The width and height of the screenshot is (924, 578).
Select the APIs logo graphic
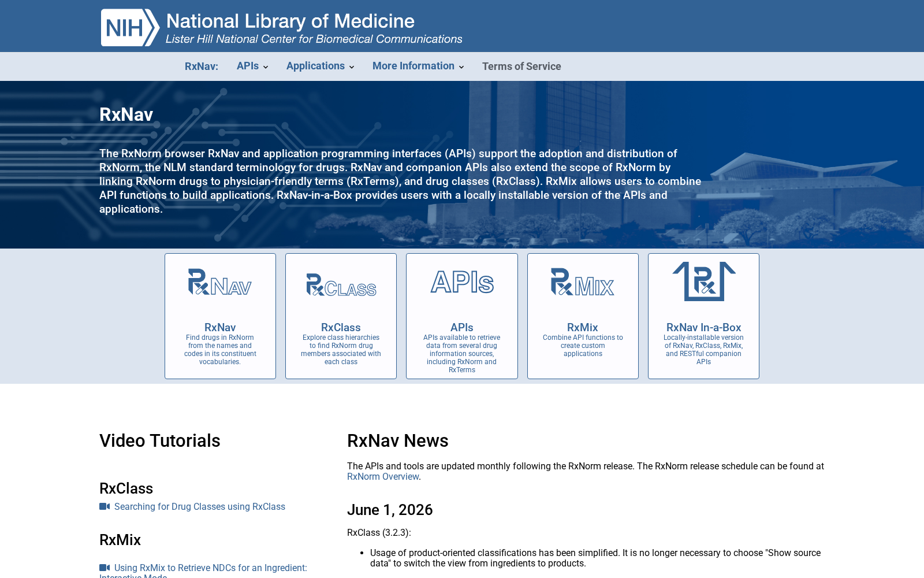point(462,282)
